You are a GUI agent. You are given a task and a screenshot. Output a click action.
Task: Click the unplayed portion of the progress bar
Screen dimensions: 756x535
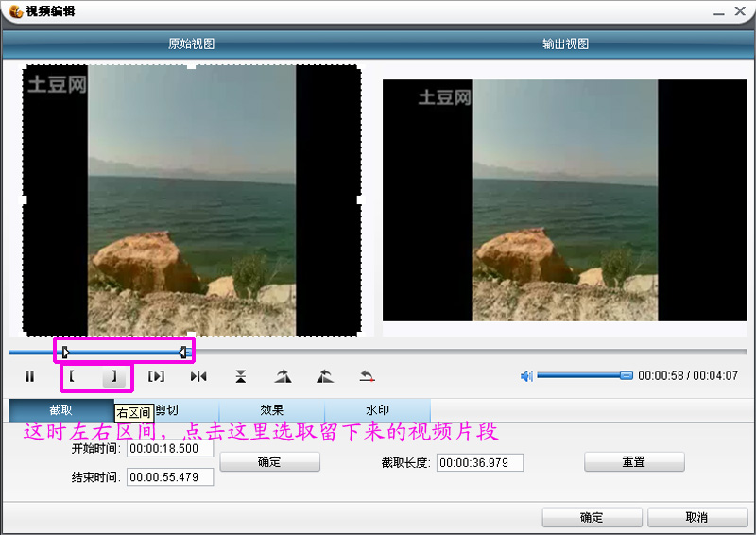coord(470,353)
